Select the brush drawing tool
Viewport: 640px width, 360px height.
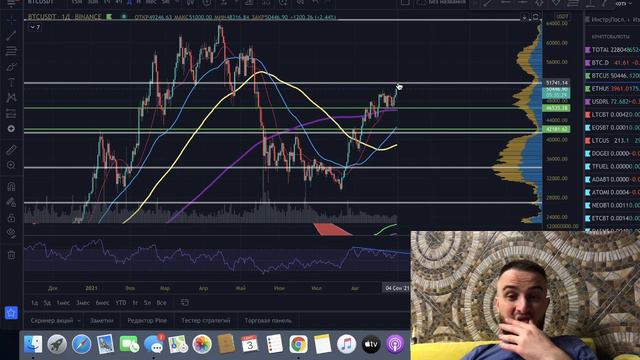click(x=11, y=67)
